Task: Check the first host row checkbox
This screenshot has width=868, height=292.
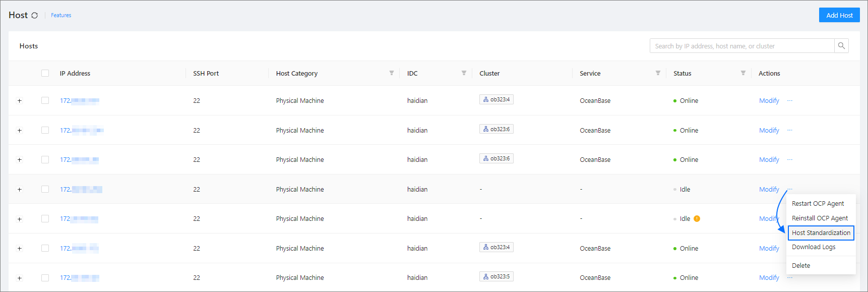Action: 45,100
